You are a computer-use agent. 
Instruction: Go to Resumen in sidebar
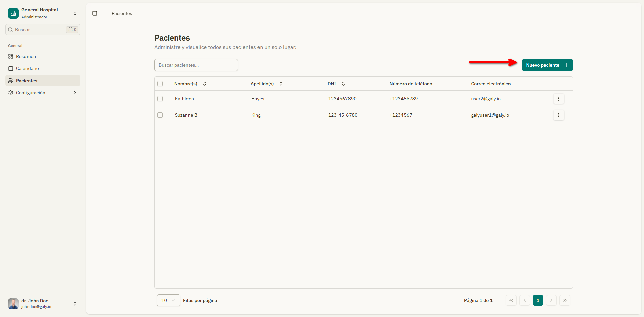(x=26, y=56)
